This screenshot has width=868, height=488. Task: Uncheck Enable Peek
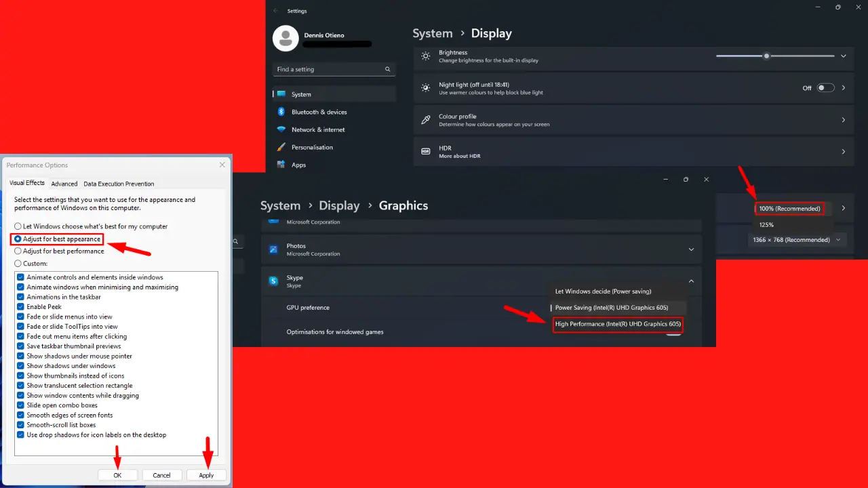tap(21, 307)
